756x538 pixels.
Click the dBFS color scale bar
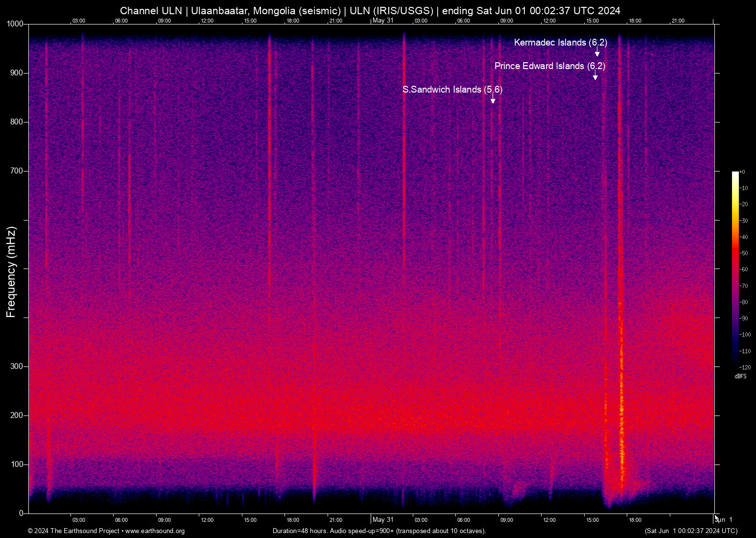point(735,269)
